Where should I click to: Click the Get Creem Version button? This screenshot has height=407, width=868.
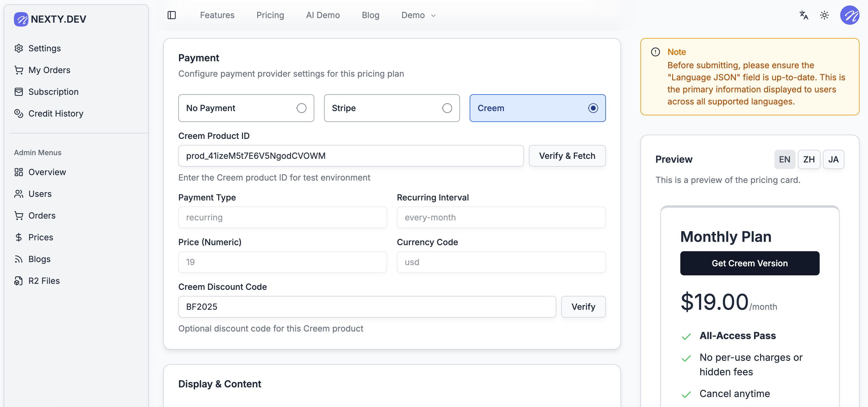(750, 263)
